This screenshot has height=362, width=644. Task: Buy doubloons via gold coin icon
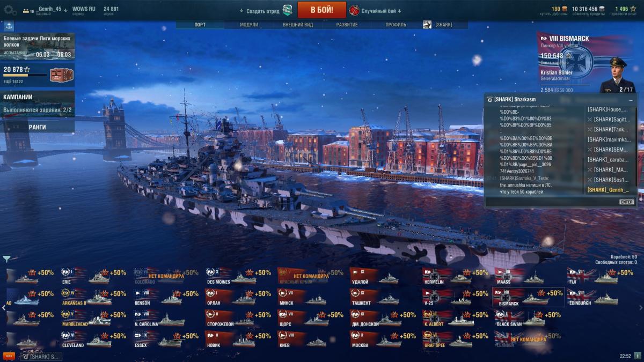point(565,9)
